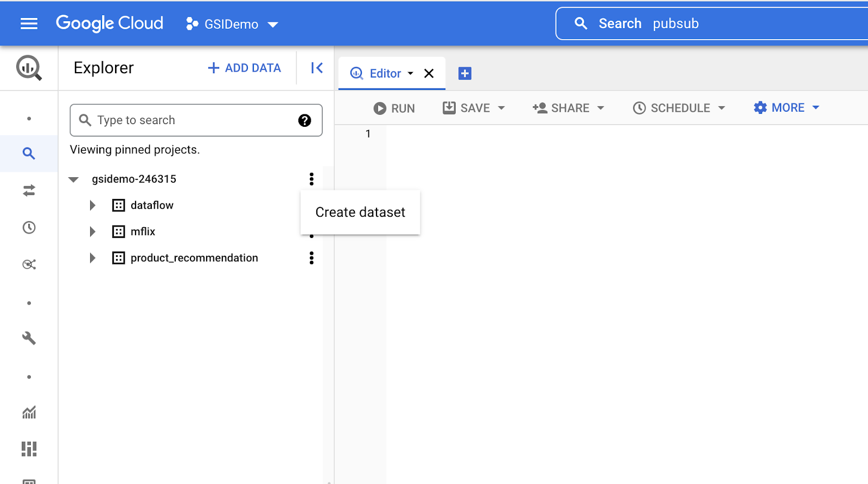Expand the dataflow dataset
Viewport: 868px width, 484px height.
[93, 205]
